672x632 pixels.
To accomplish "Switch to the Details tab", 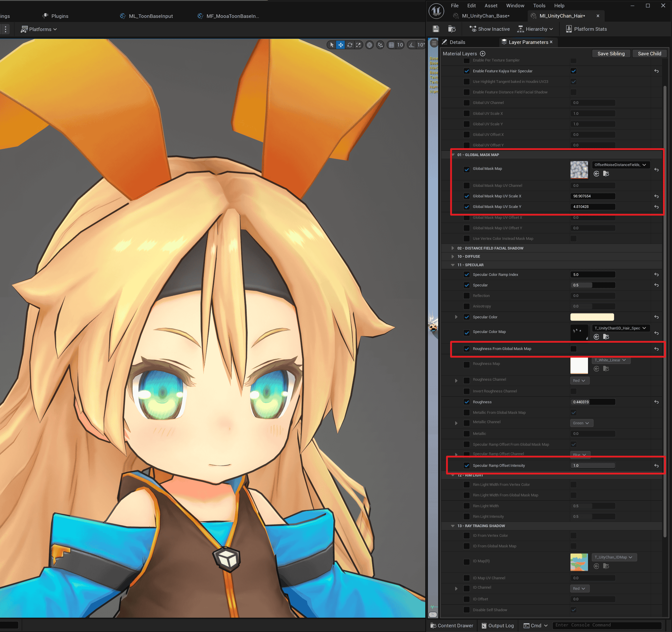I will (454, 42).
